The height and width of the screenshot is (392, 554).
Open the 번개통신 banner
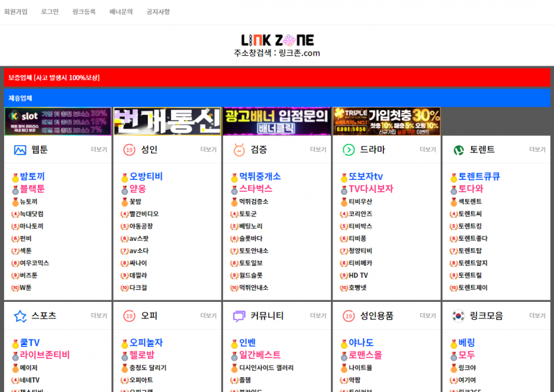pyautogui.click(x=167, y=121)
